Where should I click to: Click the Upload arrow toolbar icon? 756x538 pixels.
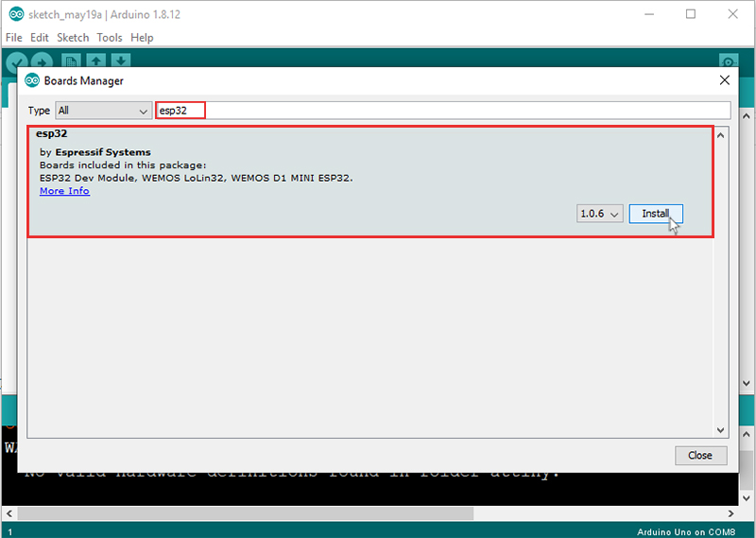pos(42,61)
